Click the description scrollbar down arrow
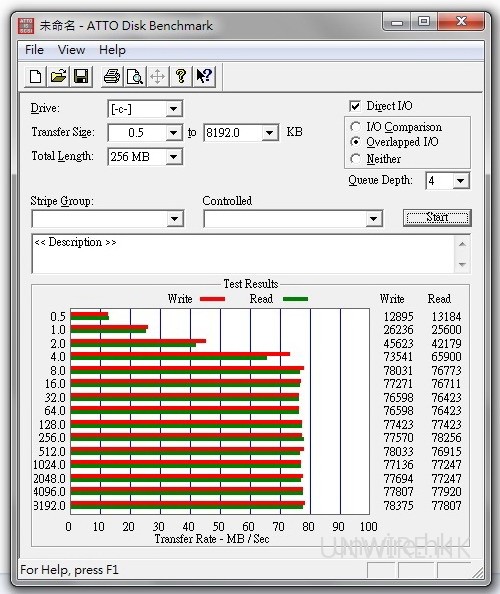This screenshot has height=594, width=500. coord(462,264)
